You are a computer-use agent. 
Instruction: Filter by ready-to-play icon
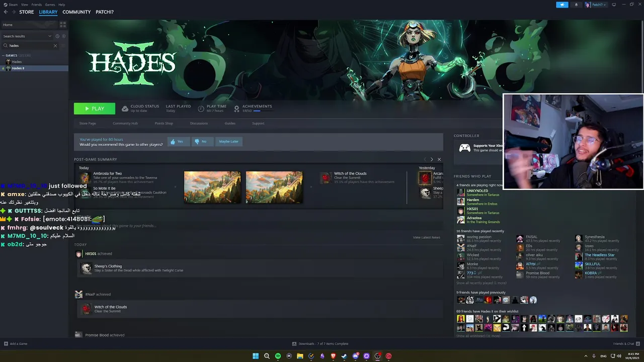click(x=63, y=36)
